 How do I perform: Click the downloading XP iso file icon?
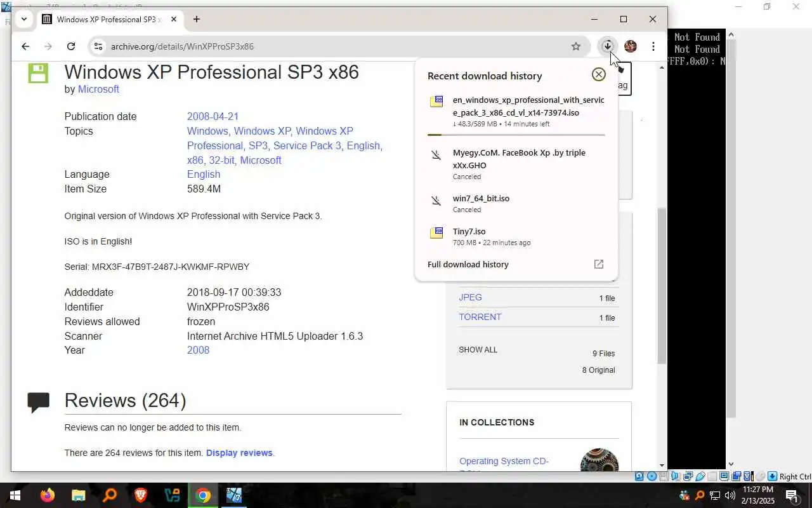[x=436, y=102]
